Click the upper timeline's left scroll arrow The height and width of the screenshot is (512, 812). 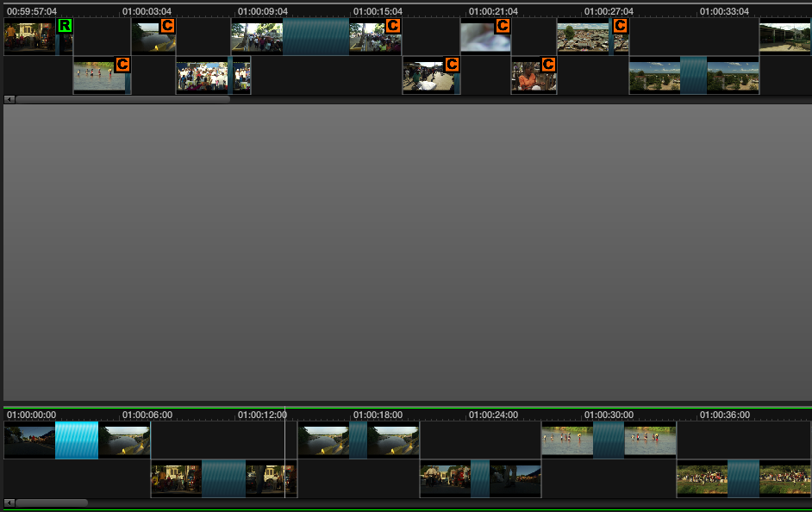pos(9,100)
